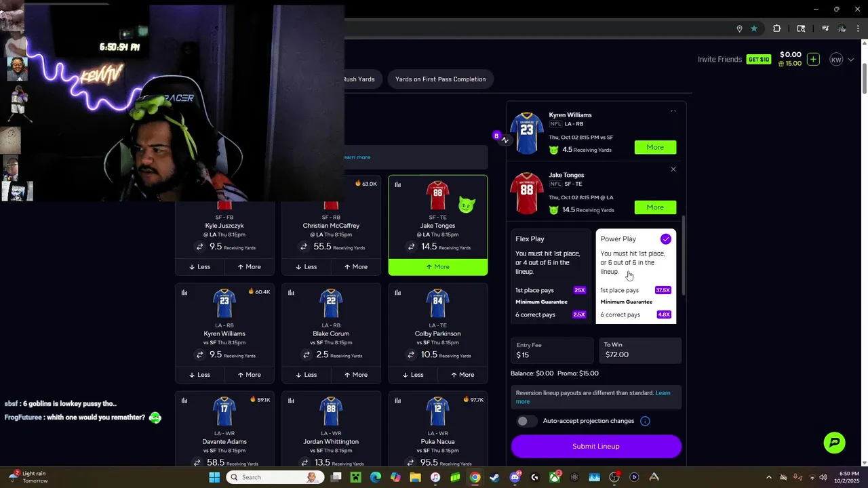Click swap stat icon on Kyle Juszczyk card
The width and height of the screenshot is (868, 488).
(199, 247)
